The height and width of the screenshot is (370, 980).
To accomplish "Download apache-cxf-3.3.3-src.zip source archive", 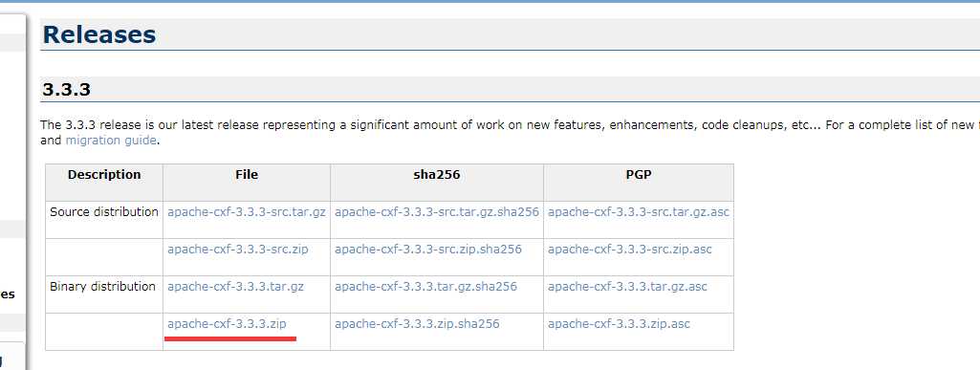I will (237, 250).
